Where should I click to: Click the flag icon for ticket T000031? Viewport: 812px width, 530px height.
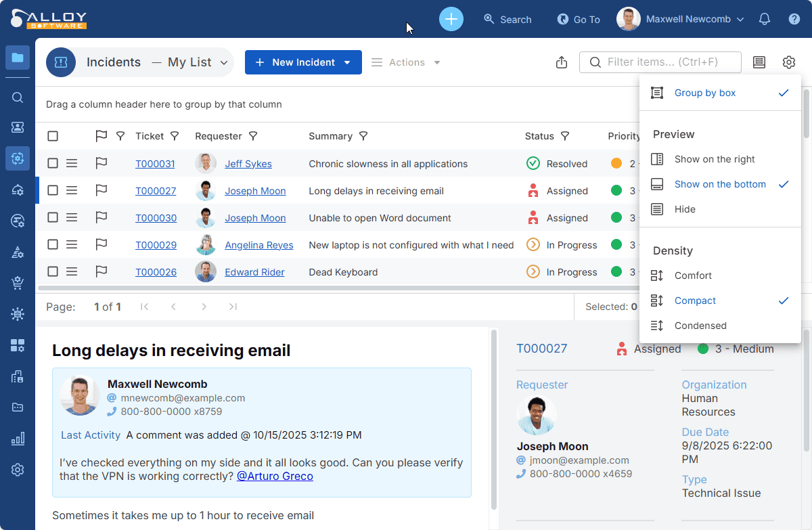101,164
